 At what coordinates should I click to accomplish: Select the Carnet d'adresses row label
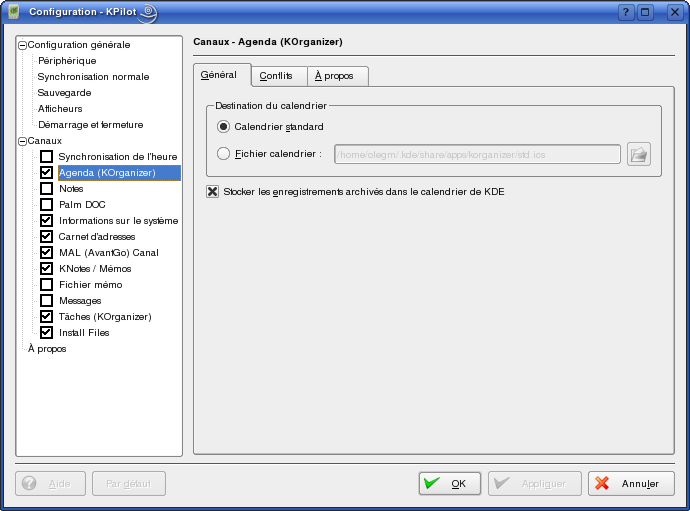coord(97,237)
